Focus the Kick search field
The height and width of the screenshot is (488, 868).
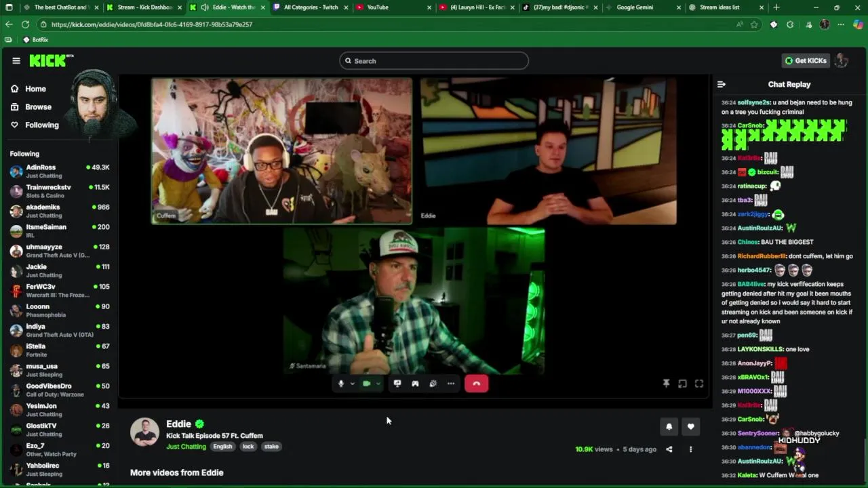(x=434, y=61)
